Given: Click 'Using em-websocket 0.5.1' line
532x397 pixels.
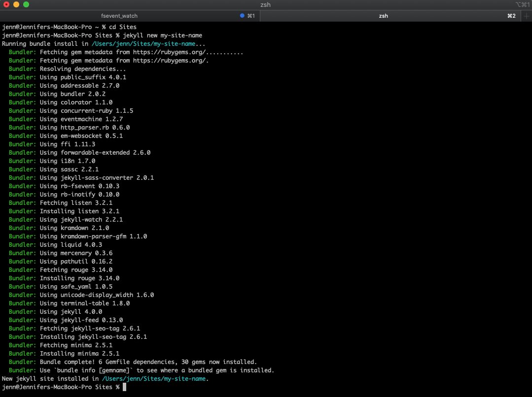Looking at the screenshot, I should coord(81,135).
